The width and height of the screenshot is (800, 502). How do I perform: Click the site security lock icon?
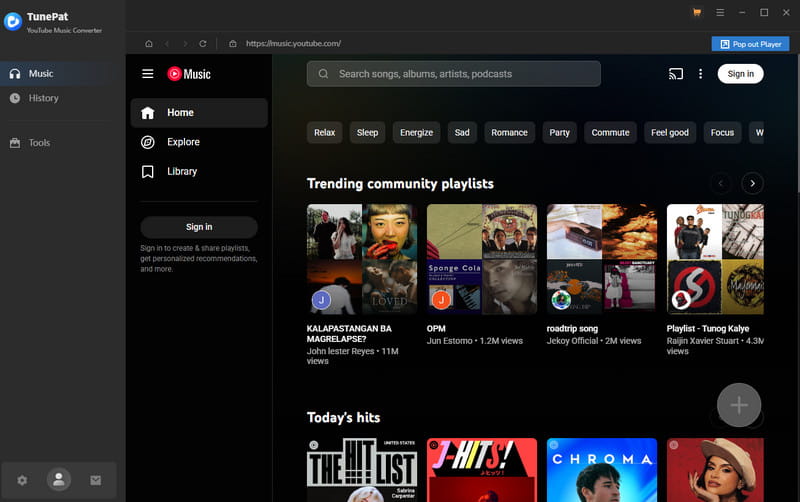233,44
